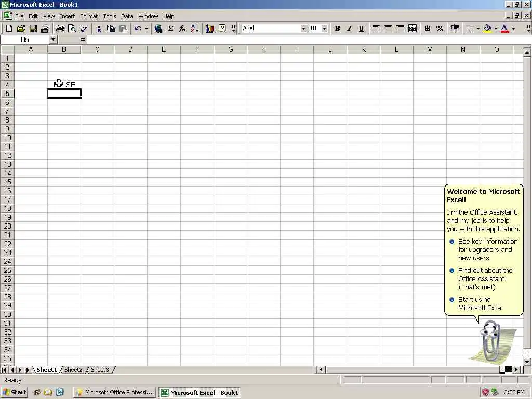This screenshot has height=399, width=532.
Task: Undo the last action
Action: pos(138,29)
